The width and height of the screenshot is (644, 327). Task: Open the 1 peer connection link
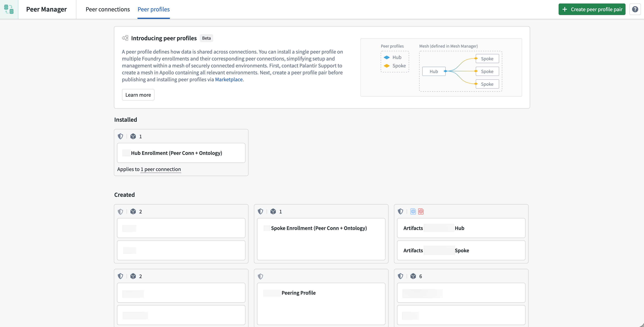point(161,169)
